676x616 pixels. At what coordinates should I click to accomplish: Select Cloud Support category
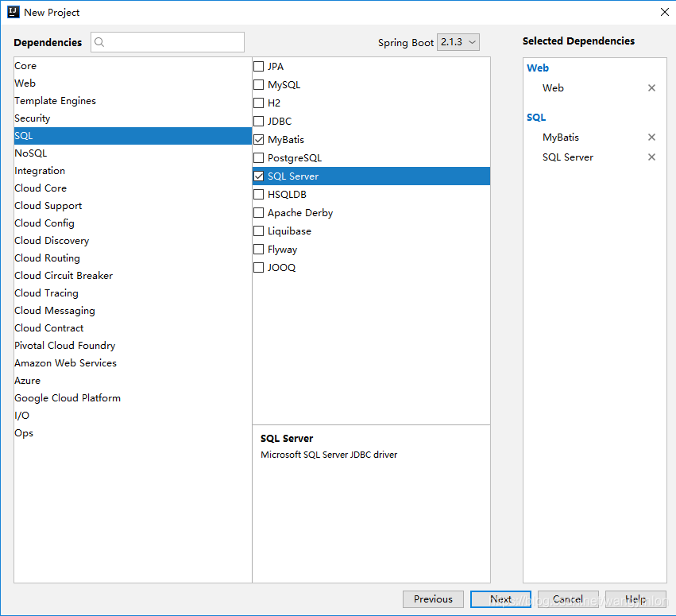click(133, 206)
